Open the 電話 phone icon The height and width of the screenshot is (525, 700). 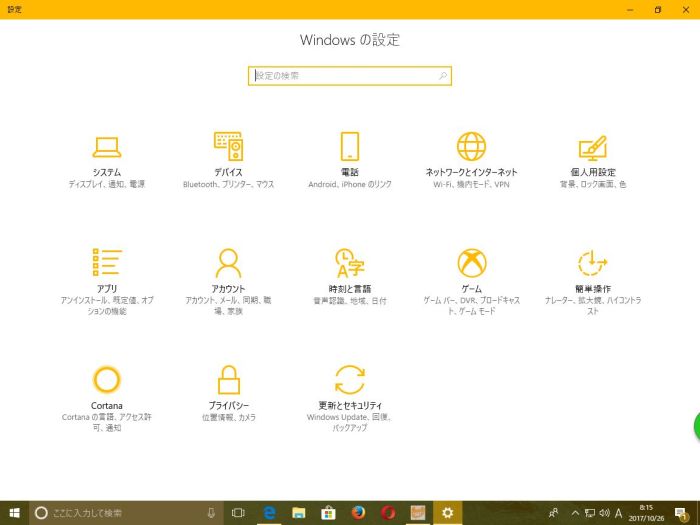(350, 146)
